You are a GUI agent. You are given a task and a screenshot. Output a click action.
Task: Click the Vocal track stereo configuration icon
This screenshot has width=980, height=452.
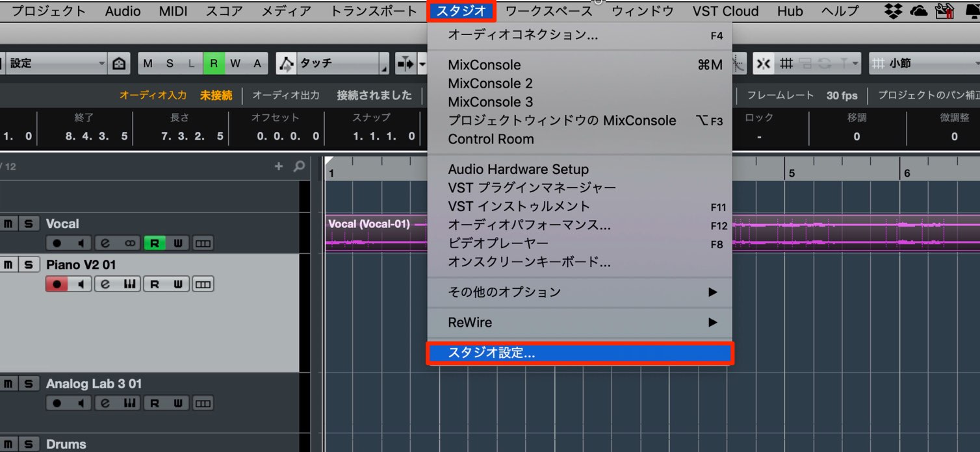pyautogui.click(x=131, y=243)
